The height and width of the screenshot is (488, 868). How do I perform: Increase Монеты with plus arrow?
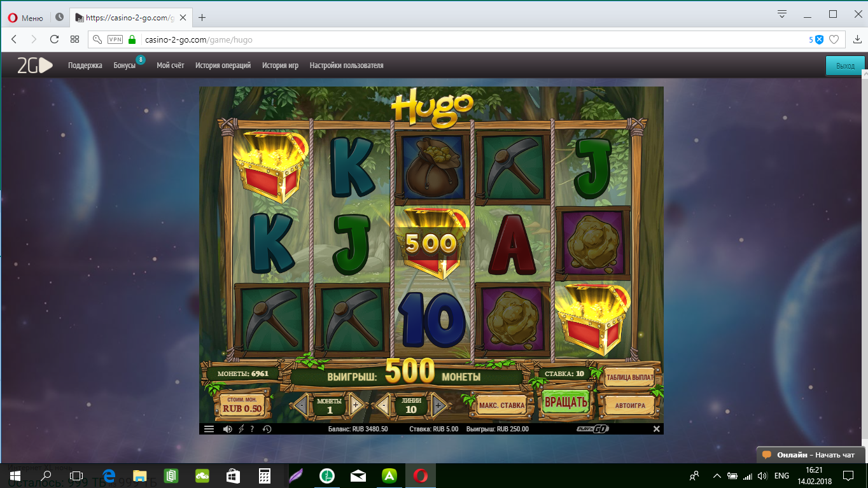(x=356, y=405)
